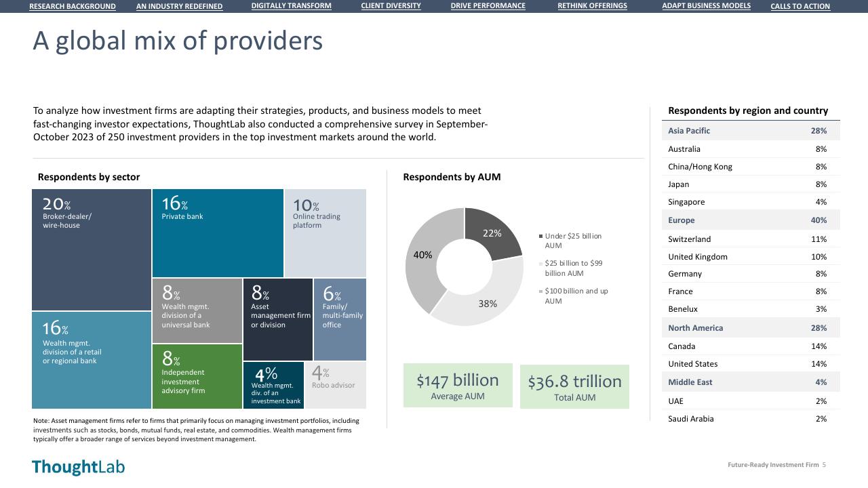Click the retail or regional bank block
The height and width of the screenshot is (488, 868).
point(92,360)
